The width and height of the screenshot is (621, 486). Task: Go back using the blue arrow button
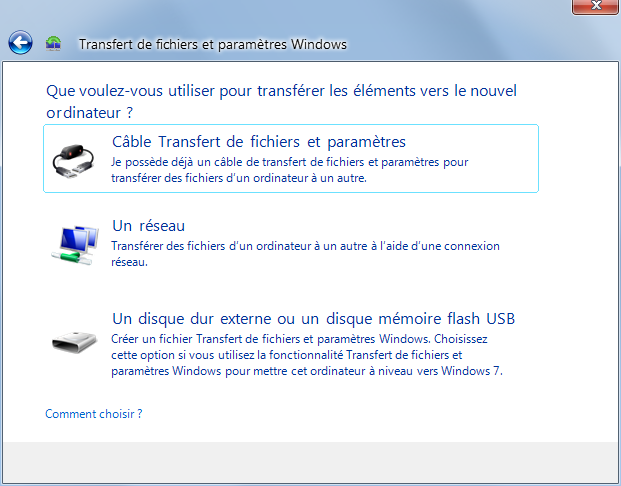(20, 42)
